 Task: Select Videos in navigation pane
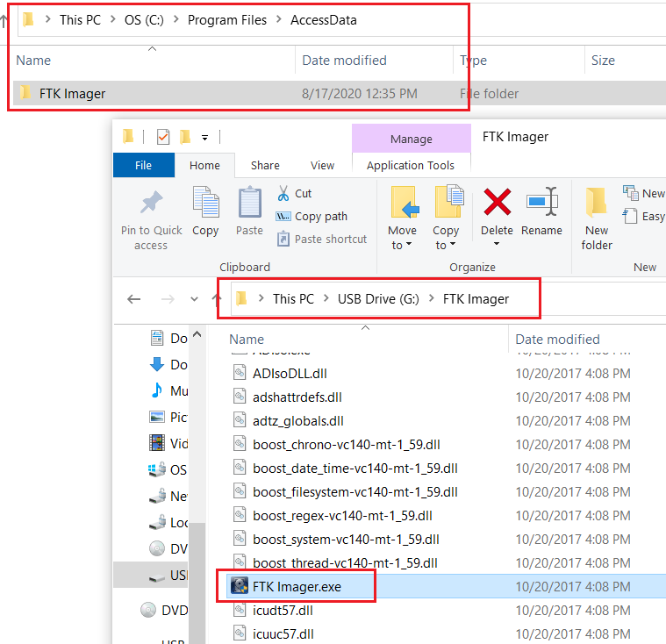(169, 443)
